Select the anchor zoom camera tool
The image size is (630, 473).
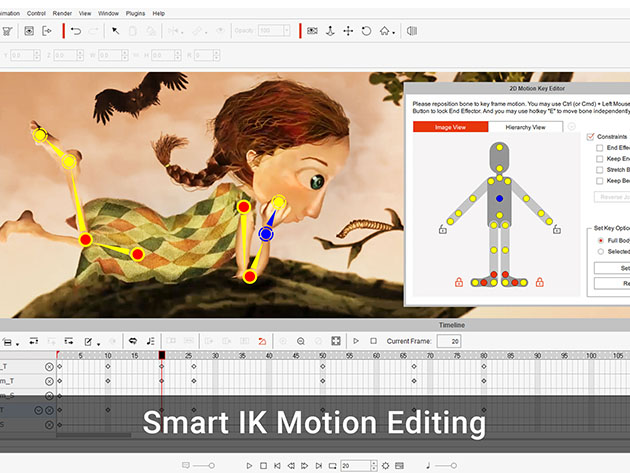(330, 31)
